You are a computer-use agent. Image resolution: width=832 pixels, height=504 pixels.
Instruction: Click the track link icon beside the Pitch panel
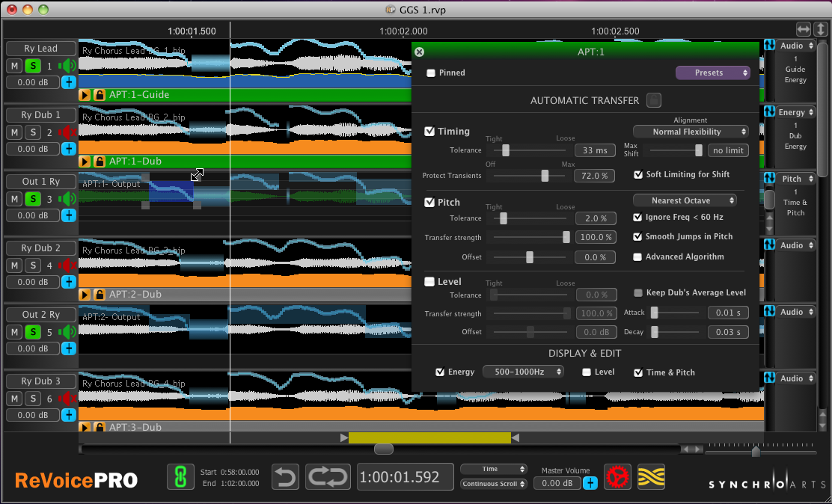coord(769,178)
